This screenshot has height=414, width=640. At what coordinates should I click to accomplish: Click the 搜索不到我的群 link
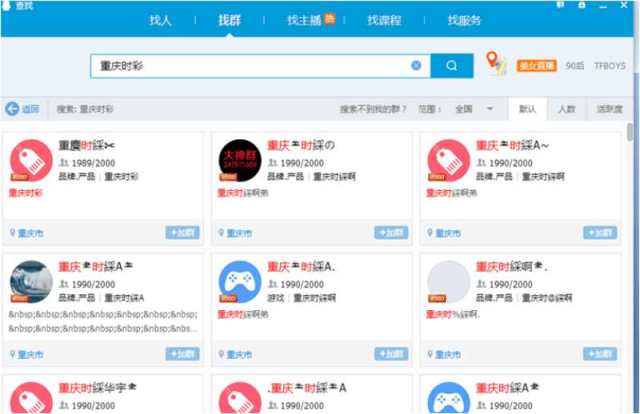coord(373,109)
